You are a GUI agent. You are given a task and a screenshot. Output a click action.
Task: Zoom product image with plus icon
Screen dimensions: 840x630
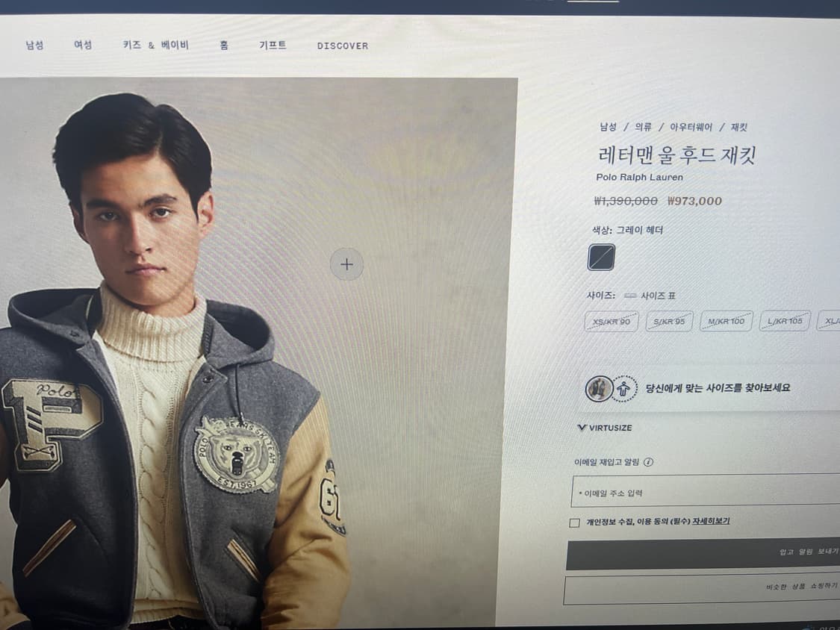[x=346, y=264]
